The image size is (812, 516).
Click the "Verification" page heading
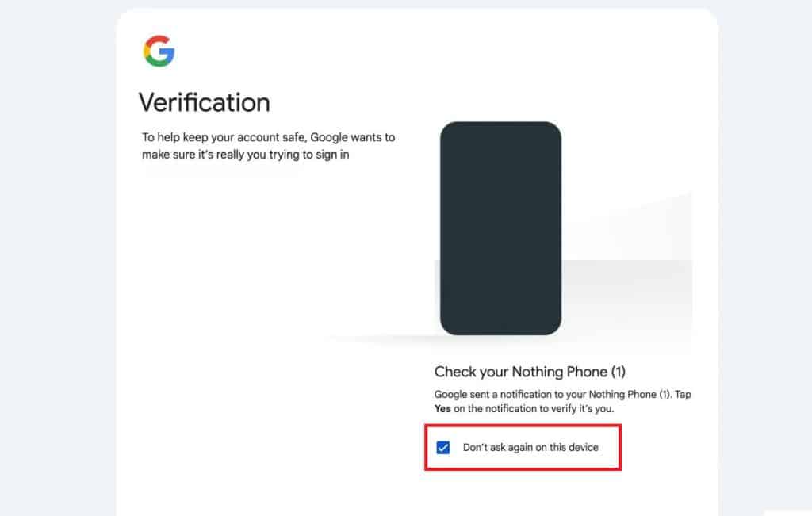pyautogui.click(x=205, y=102)
